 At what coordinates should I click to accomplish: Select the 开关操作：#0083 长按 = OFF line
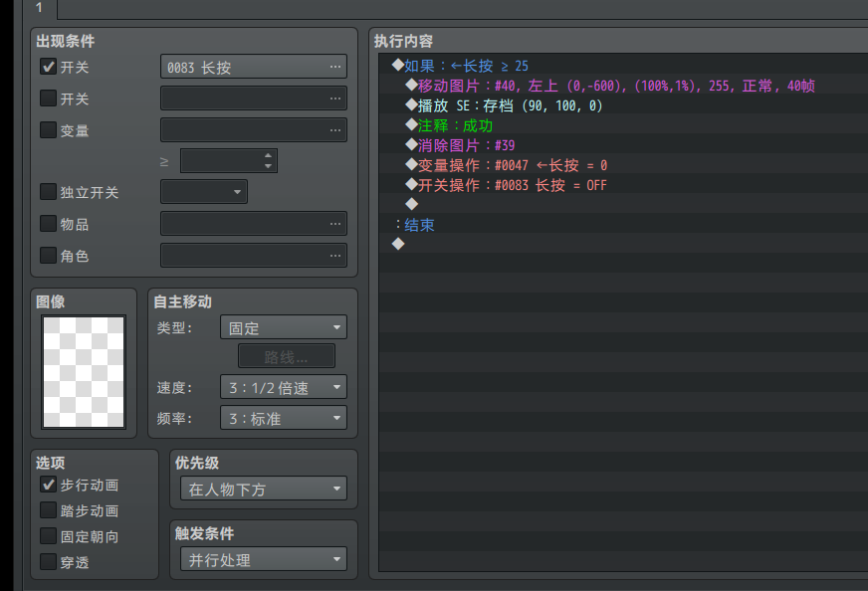[623, 185]
